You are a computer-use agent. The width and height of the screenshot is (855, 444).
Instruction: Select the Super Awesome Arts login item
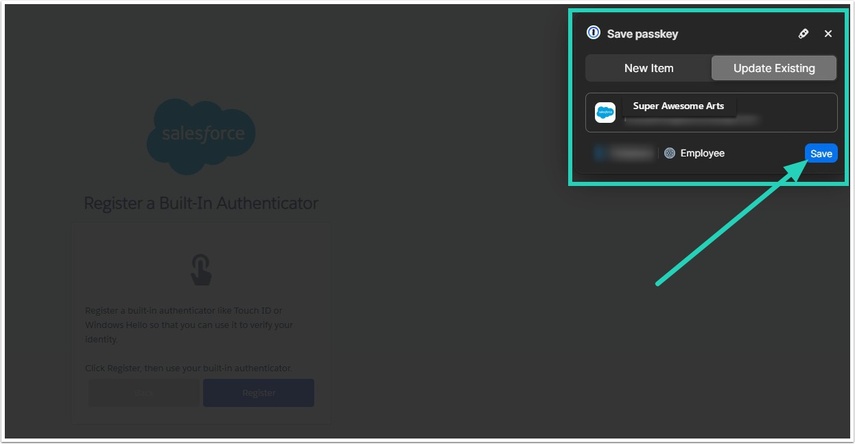711,112
